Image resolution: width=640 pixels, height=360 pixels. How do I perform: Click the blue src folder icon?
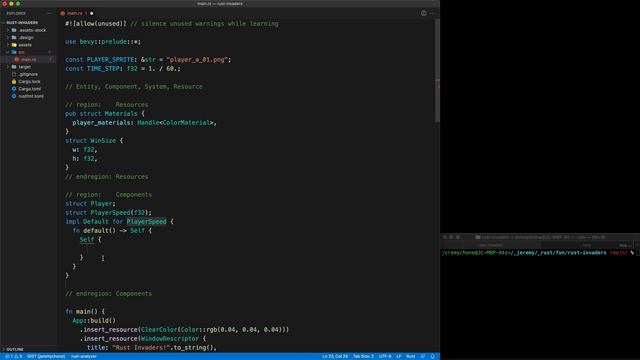click(x=14, y=52)
